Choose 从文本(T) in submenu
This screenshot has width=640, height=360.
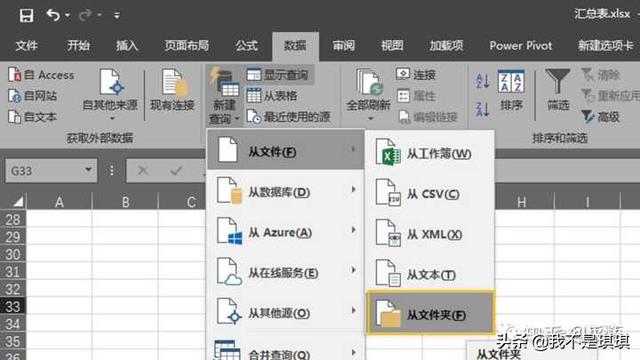[429, 274]
